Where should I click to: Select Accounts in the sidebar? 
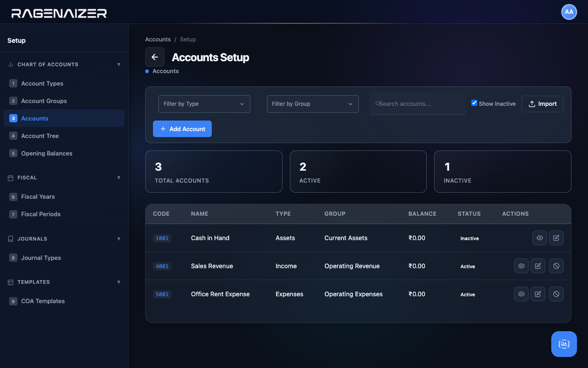pos(64,118)
